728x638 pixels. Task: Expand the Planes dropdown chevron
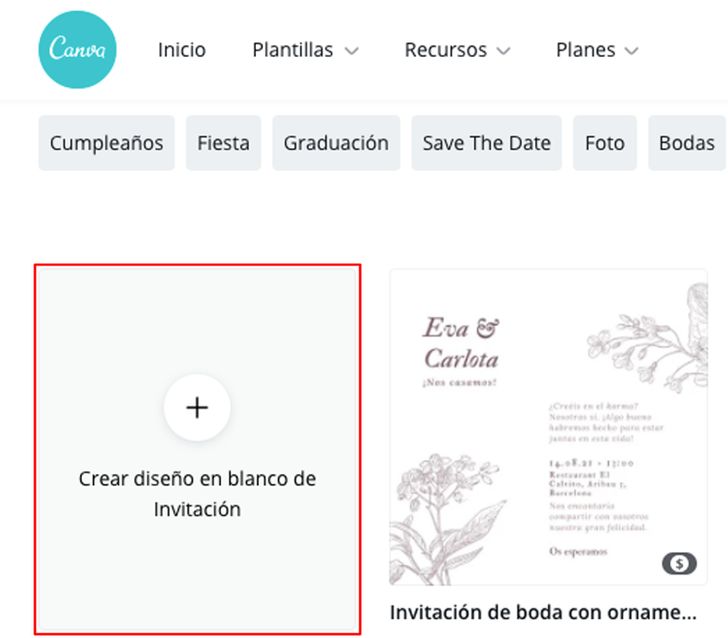[631, 51]
